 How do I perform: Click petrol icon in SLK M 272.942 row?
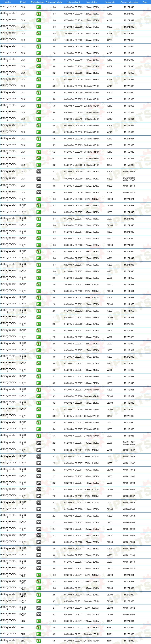[39, 628]
